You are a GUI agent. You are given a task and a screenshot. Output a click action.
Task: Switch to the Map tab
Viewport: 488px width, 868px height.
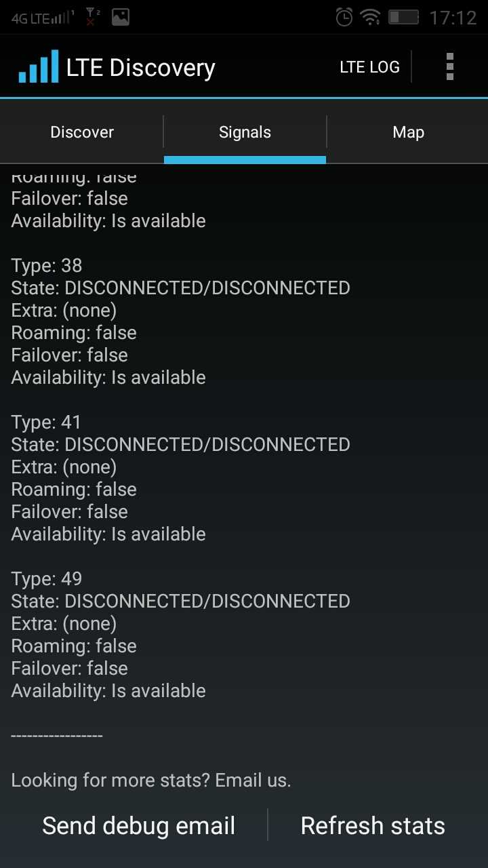(x=408, y=132)
